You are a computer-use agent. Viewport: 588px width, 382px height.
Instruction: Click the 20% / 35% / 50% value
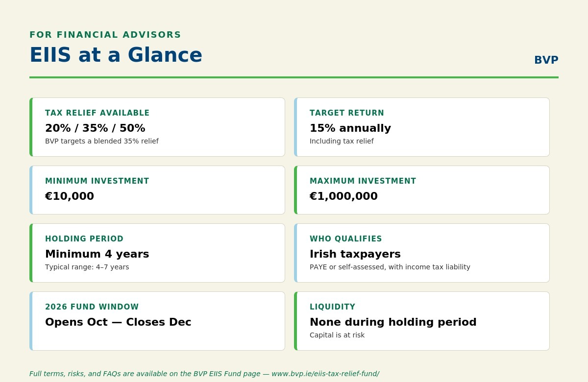(95, 128)
